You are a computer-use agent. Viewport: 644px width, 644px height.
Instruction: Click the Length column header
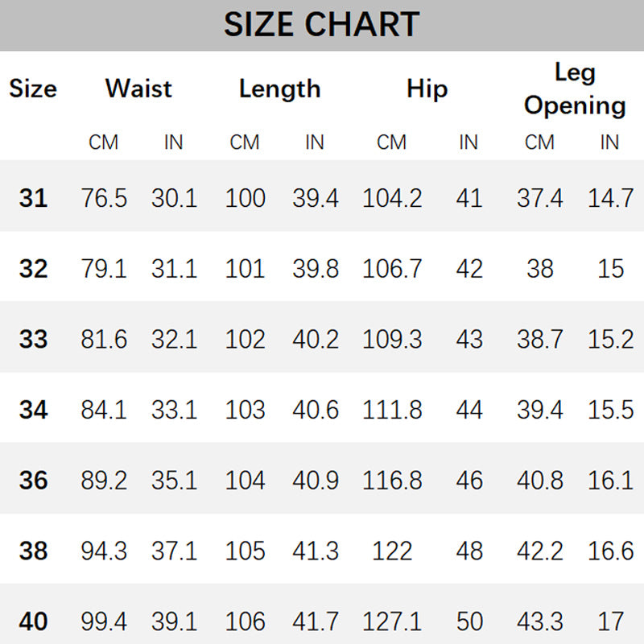pyautogui.click(x=279, y=89)
